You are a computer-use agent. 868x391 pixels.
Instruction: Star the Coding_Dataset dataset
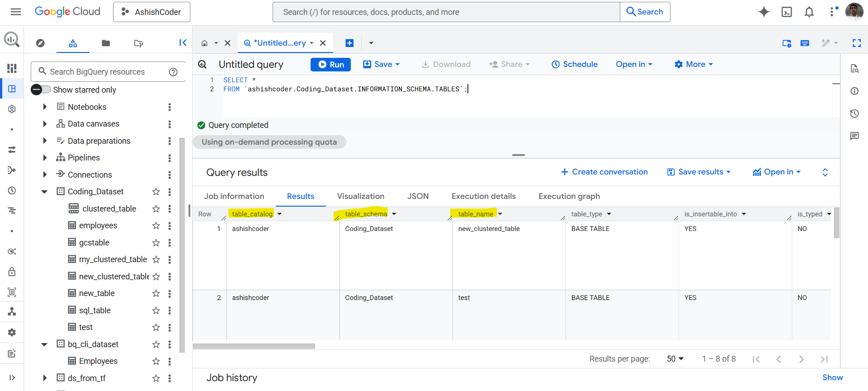[156, 192]
